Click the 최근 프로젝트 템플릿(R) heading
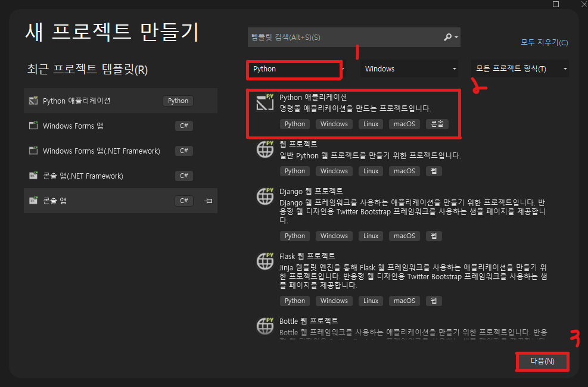Viewport: 588px width, 387px height. tap(88, 69)
